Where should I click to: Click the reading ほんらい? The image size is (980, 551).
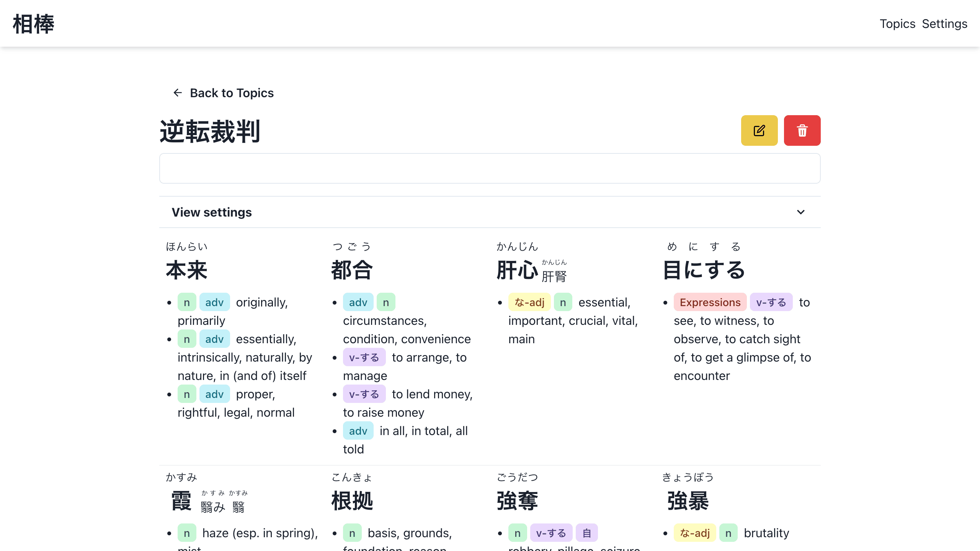click(x=186, y=247)
